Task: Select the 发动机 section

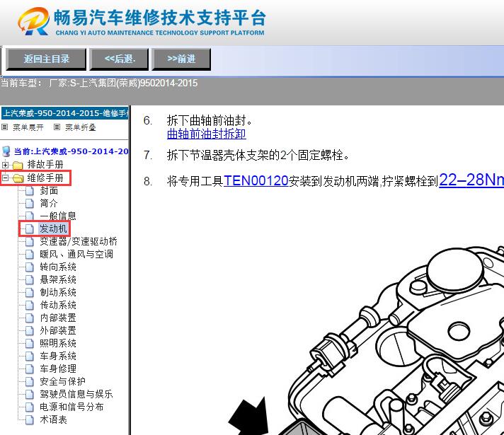Action: click(53, 228)
